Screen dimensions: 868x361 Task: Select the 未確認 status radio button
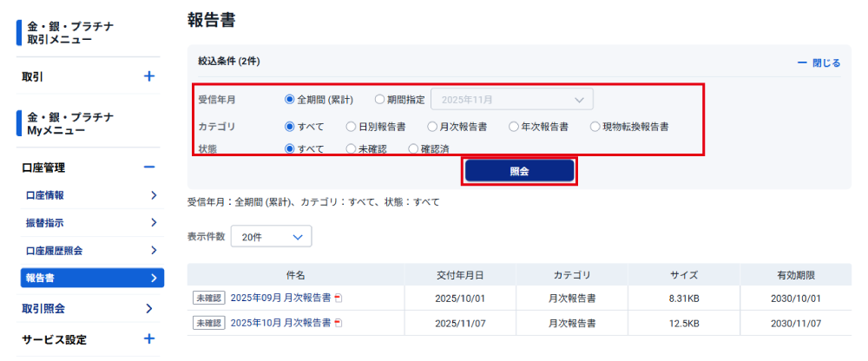tap(351, 149)
